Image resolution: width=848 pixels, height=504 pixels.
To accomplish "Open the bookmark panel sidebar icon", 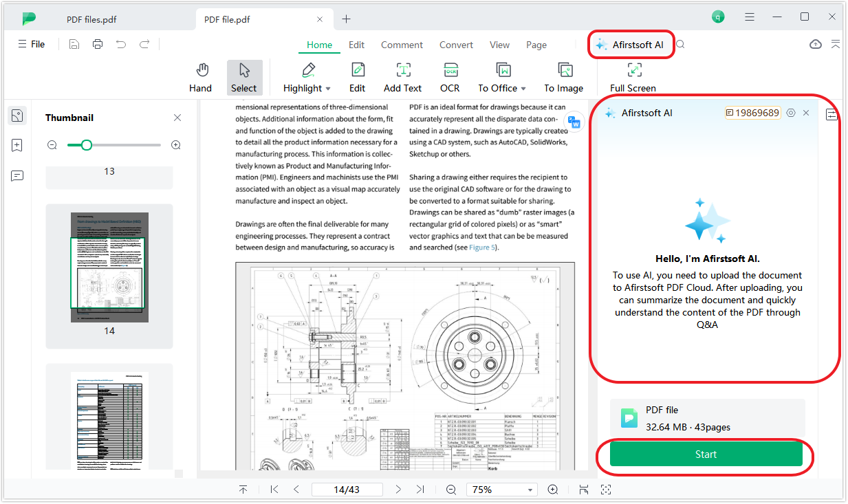I will tap(17, 146).
